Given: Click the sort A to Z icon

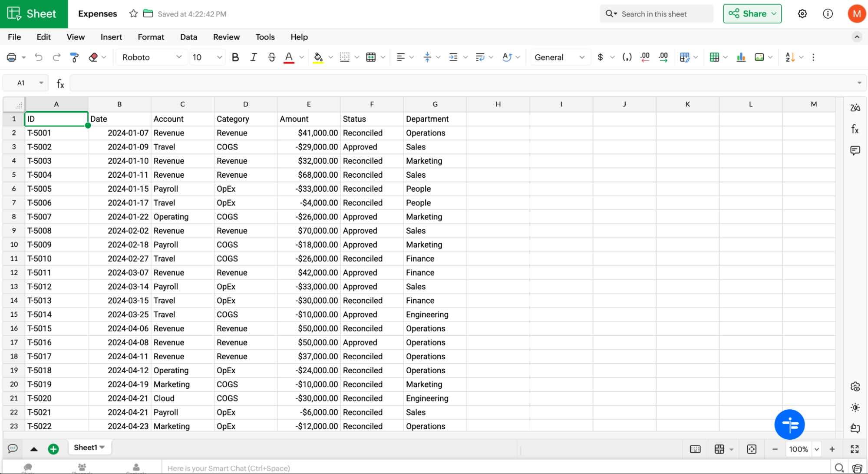Looking at the screenshot, I should coord(790,57).
